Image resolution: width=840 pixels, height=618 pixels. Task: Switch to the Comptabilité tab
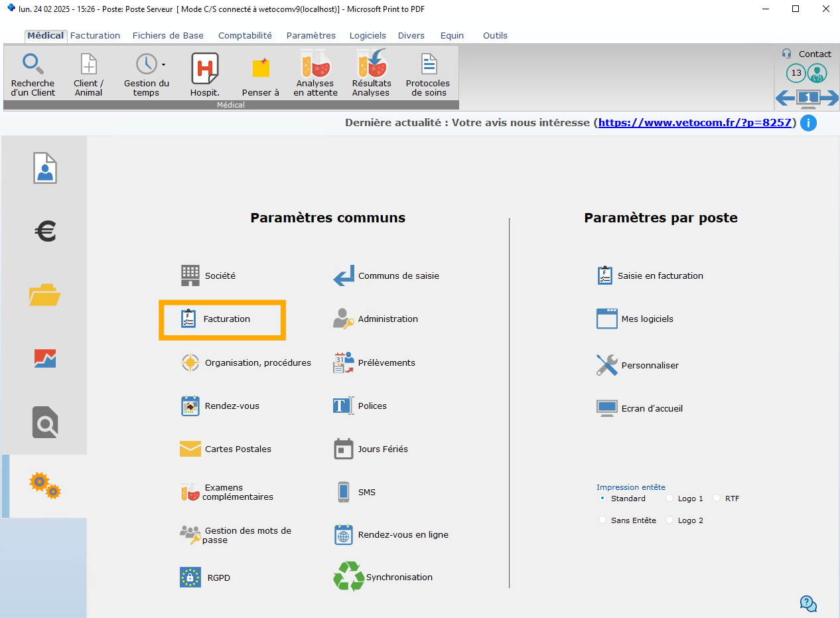pyautogui.click(x=245, y=36)
